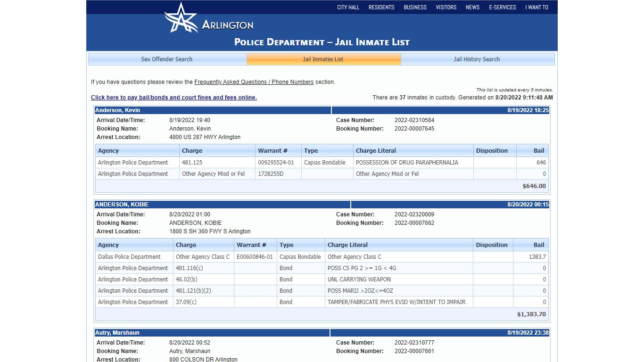Click TAMPER/FABRICATE PHYS EVID charge literal
The image size is (644, 362).
point(396,302)
